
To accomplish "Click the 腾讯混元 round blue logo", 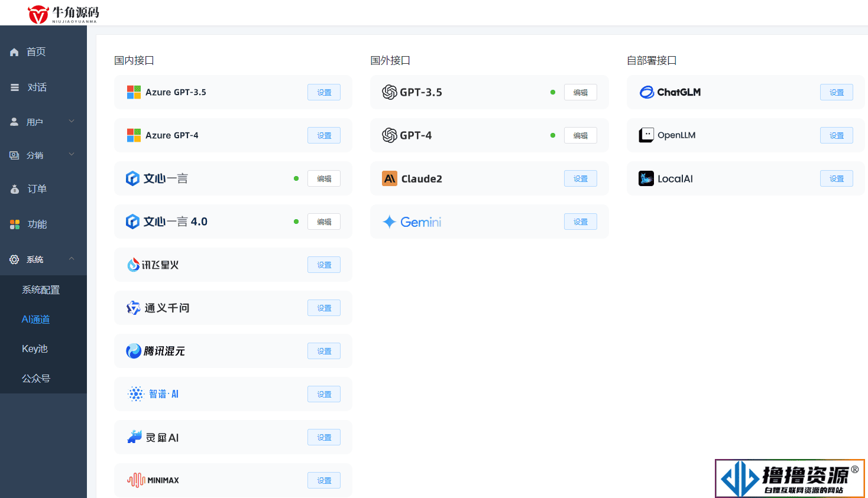I will [134, 351].
